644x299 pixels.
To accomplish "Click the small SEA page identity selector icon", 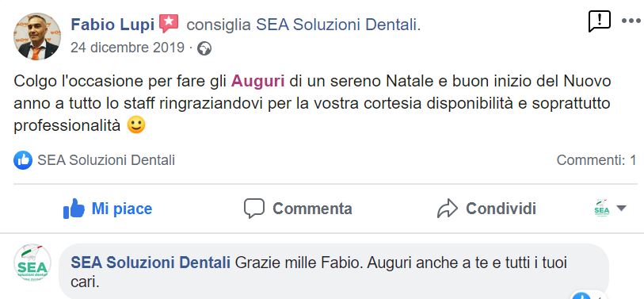I will [x=602, y=209].
